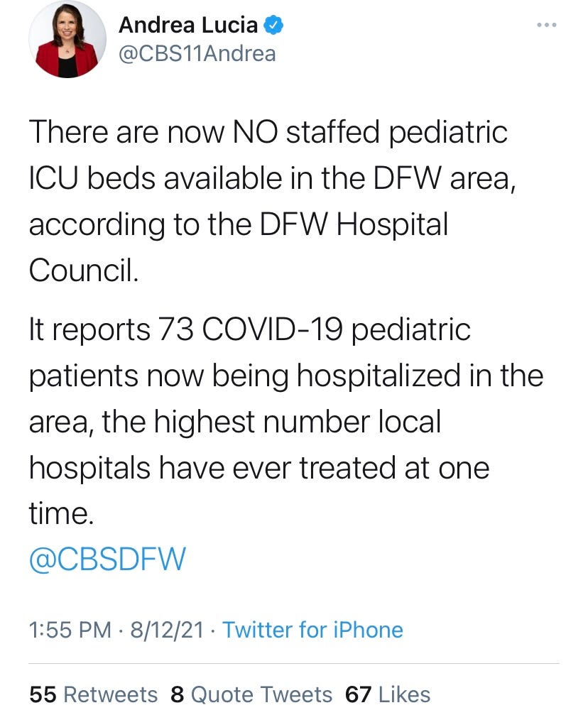Click the 'NO staffed pediatric' text
Image resolution: width=588 pixels, height=715 pixels.
370,132
